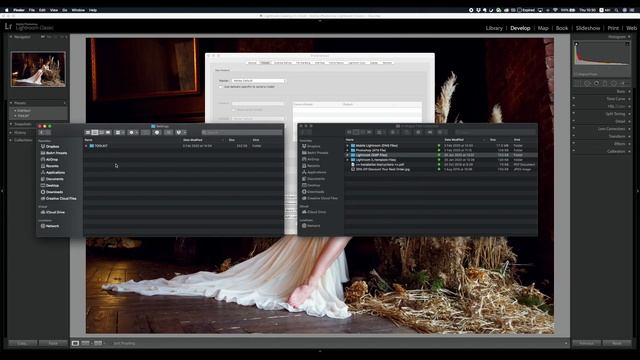Switch to the Slideshow module
The image size is (640, 360).
588,28
